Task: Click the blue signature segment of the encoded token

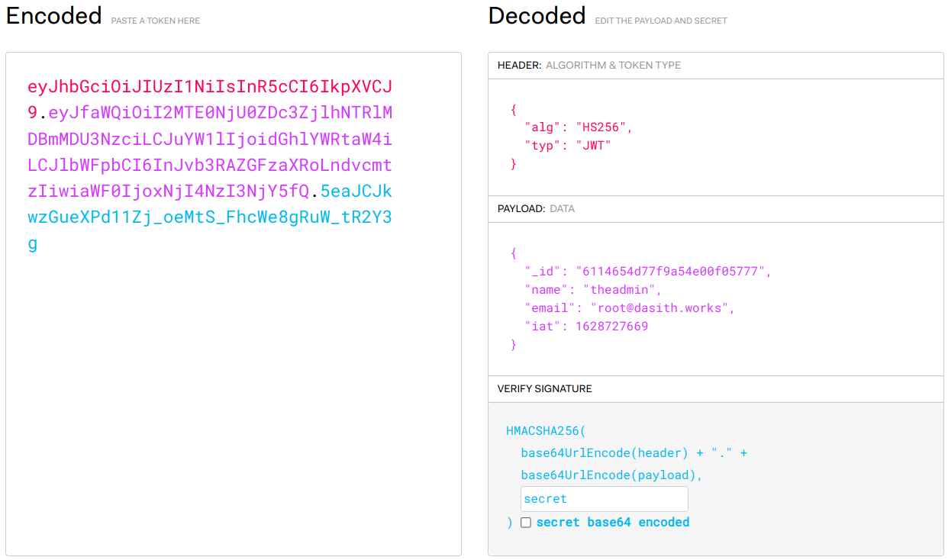Action: [210, 217]
